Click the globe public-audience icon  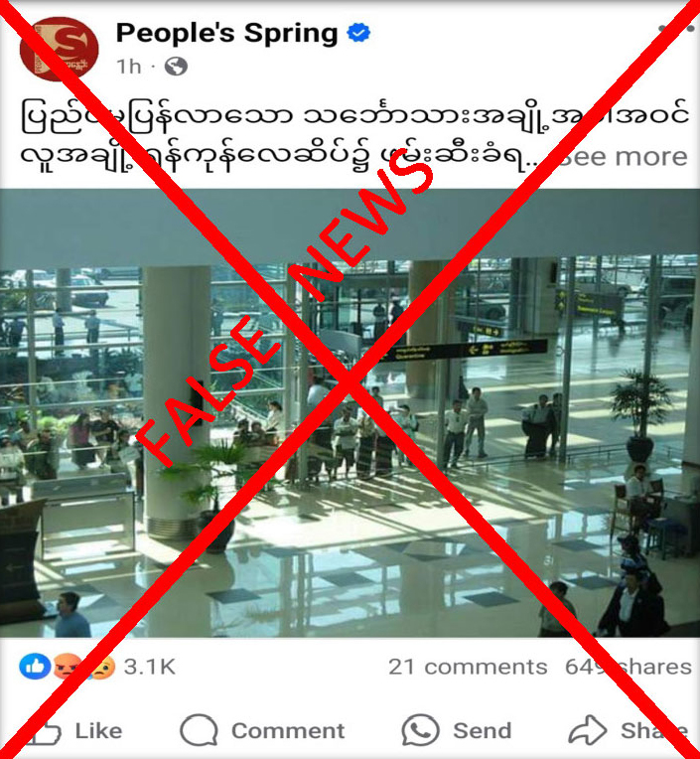pyautogui.click(x=176, y=67)
